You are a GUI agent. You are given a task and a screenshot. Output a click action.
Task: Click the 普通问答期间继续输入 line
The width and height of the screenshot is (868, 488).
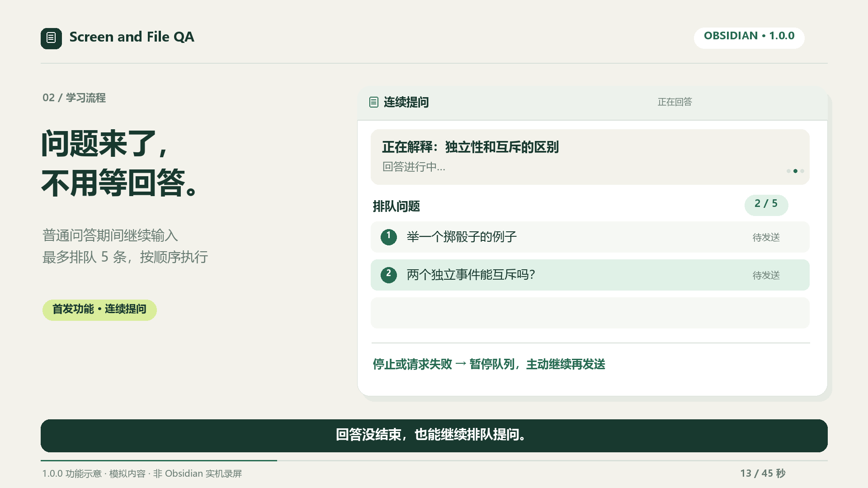coord(110,235)
